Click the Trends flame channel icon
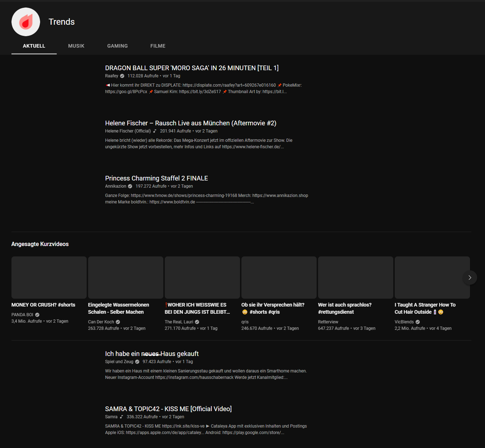The image size is (485, 448). coord(26,22)
